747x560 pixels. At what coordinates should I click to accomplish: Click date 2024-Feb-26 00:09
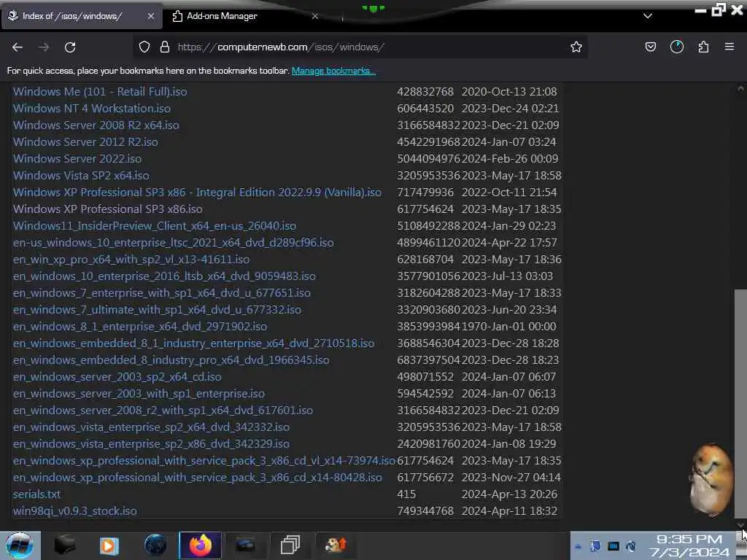pos(510,158)
